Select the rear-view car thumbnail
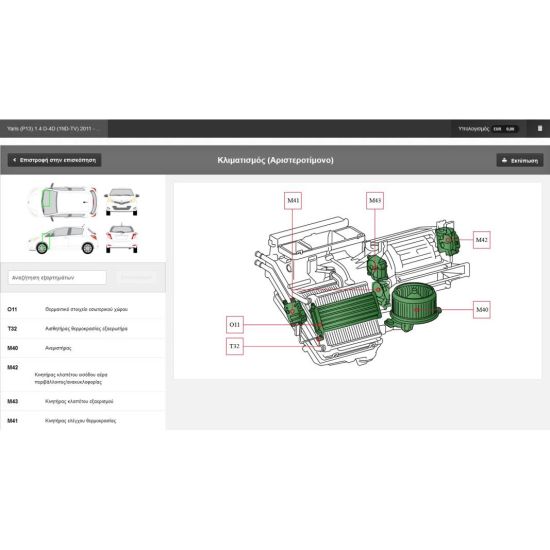 point(122,239)
